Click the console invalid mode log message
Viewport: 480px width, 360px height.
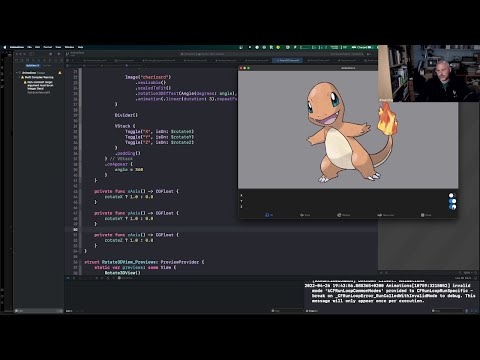click(390, 293)
